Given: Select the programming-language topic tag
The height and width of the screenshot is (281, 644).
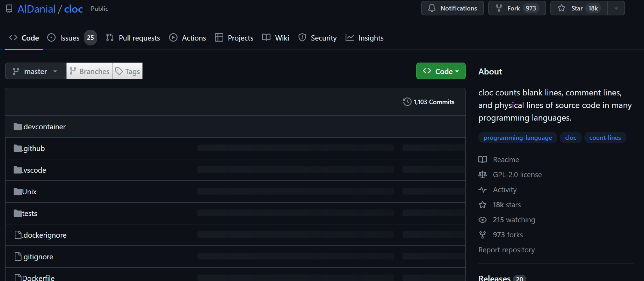Looking at the screenshot, I should point(518,138).
